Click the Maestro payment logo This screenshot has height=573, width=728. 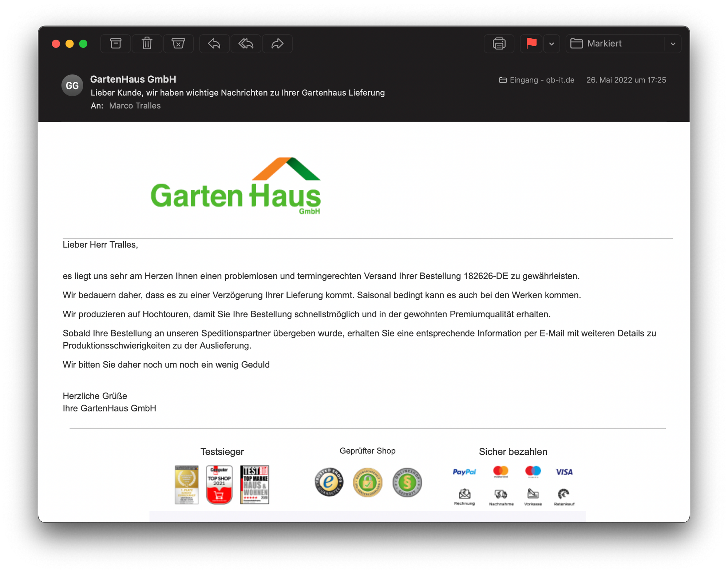533,471
